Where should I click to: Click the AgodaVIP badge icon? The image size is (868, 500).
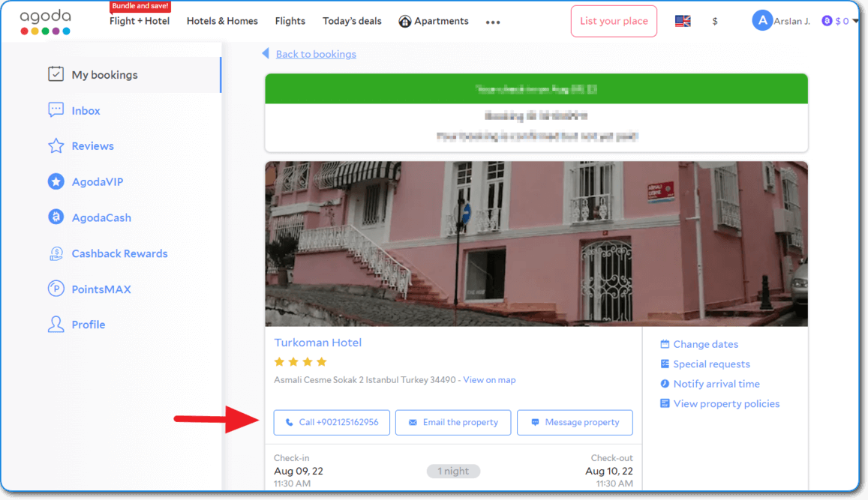56,181
